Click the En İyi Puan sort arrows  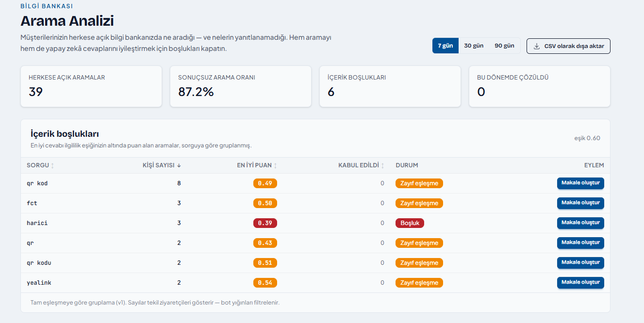point(276,165)
